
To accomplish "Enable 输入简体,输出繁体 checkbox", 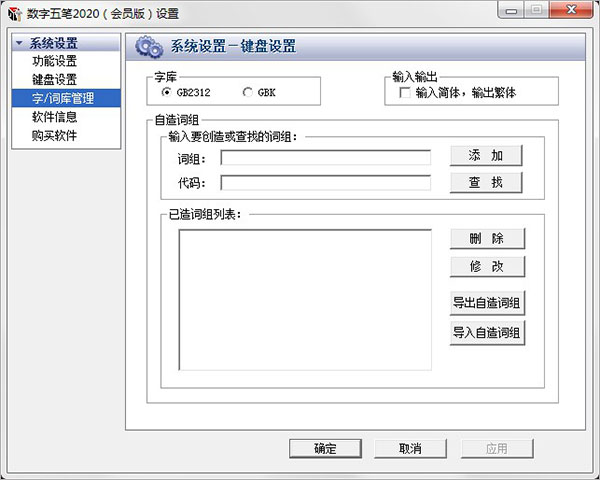I will click(404, 93).
